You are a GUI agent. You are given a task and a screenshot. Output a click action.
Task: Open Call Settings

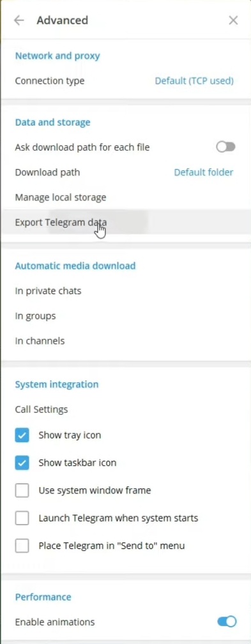tap(126, 410)
